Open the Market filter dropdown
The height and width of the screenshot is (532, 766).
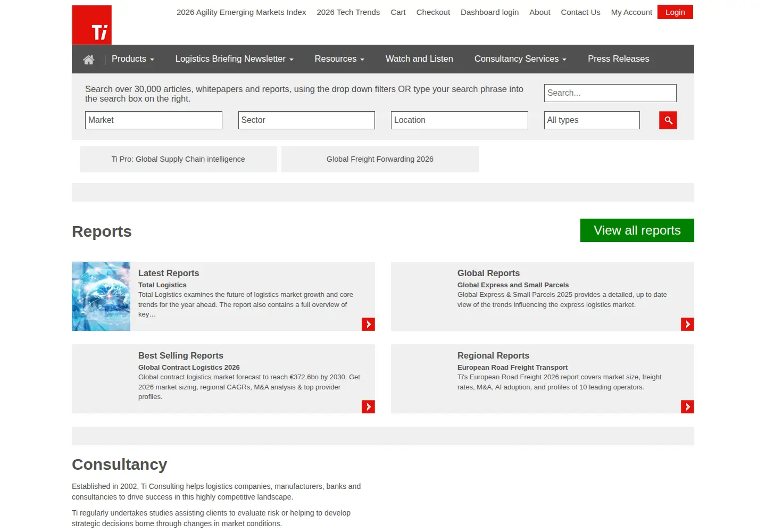tap(154, 120)
